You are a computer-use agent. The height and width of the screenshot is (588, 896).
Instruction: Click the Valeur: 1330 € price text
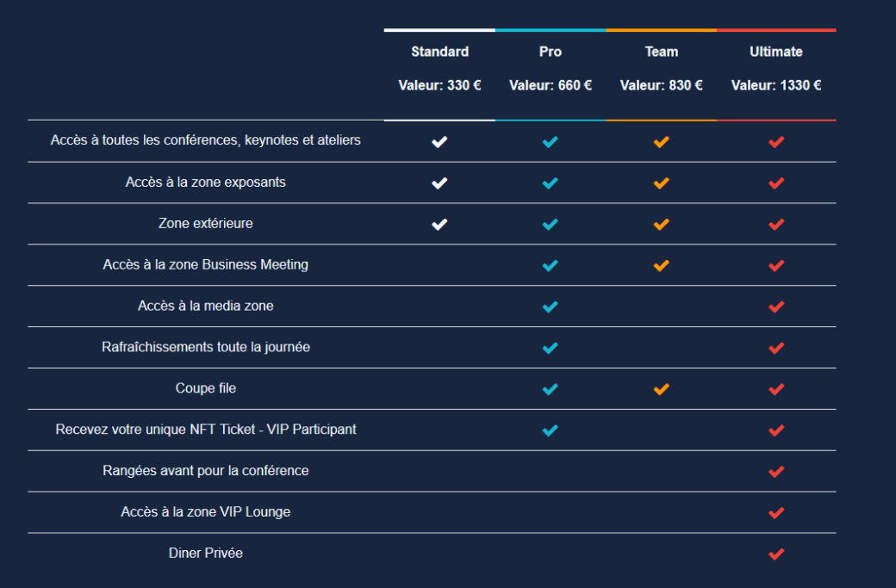point(775,85)
